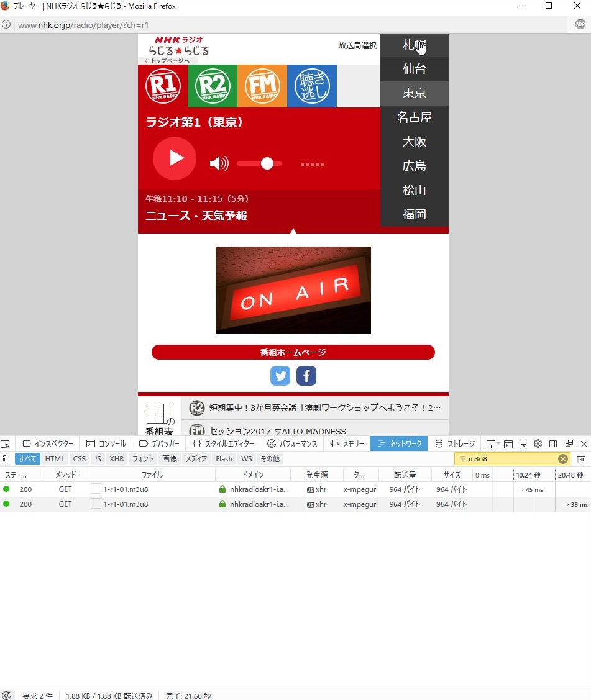
Task: Select 仙台 station from list
Action: [415, 69]
